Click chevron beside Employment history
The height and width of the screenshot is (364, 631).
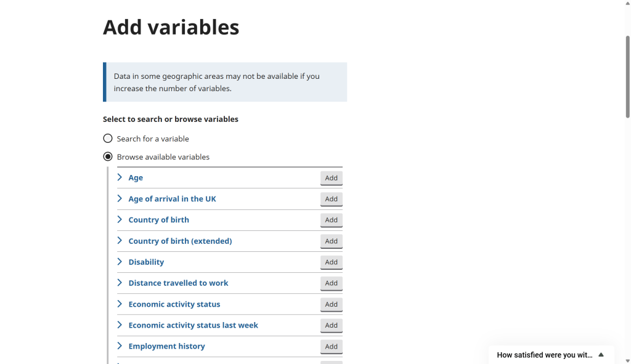120,346
